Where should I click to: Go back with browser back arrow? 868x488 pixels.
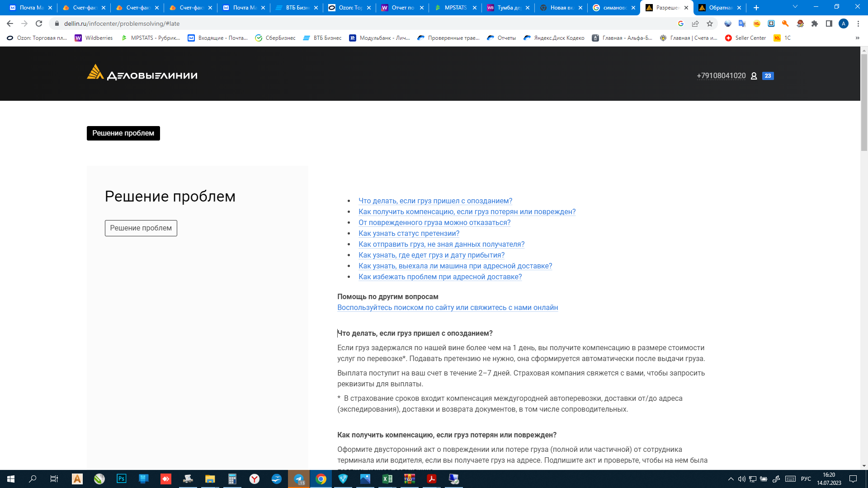click(10, 23)
